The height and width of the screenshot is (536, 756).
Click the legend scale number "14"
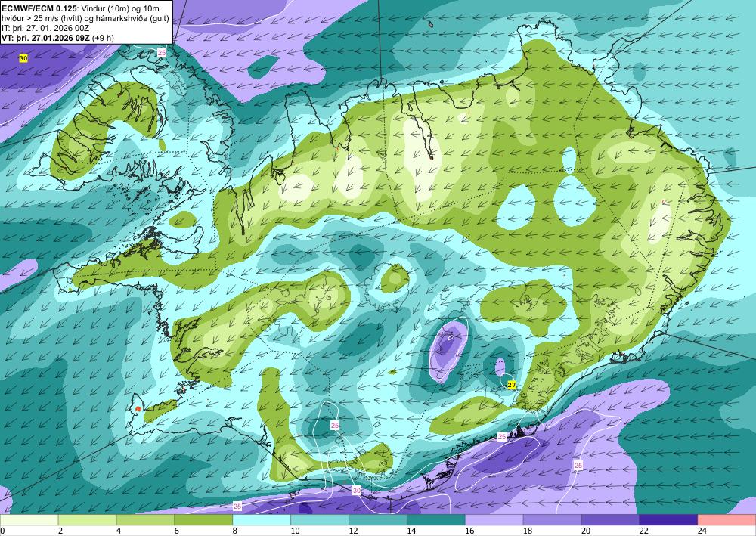[x=411, y=531]
